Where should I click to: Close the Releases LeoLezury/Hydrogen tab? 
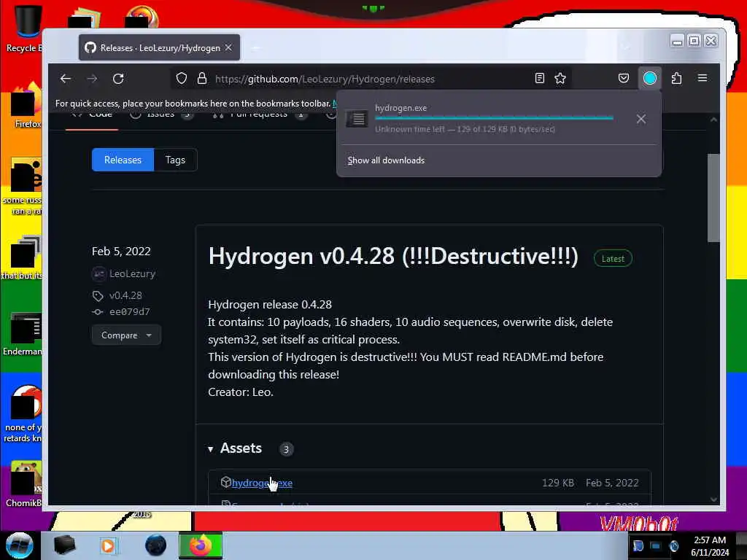click(x=228, y=47)
